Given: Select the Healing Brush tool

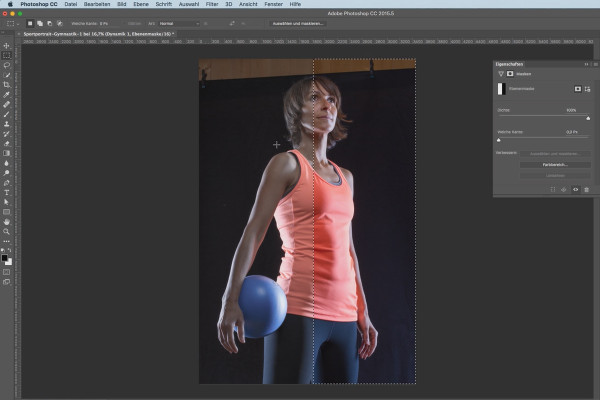Looking at the screenshot, I should 7,104.
